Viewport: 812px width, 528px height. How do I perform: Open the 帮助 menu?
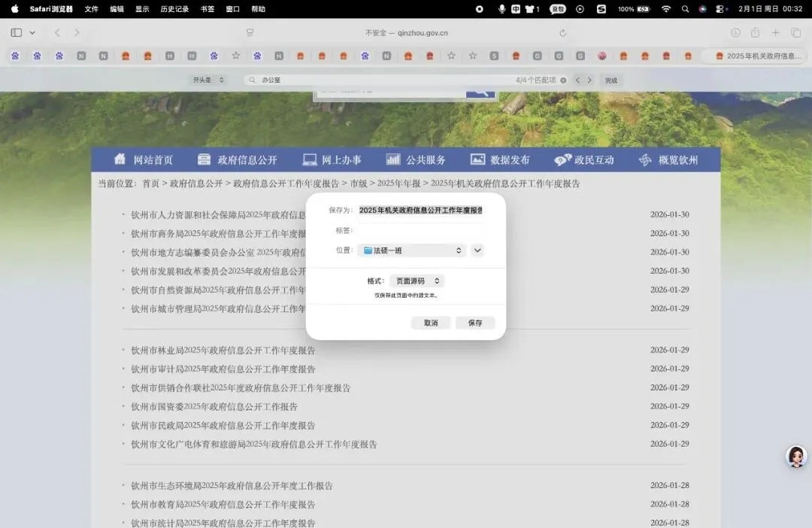(259, 9)
